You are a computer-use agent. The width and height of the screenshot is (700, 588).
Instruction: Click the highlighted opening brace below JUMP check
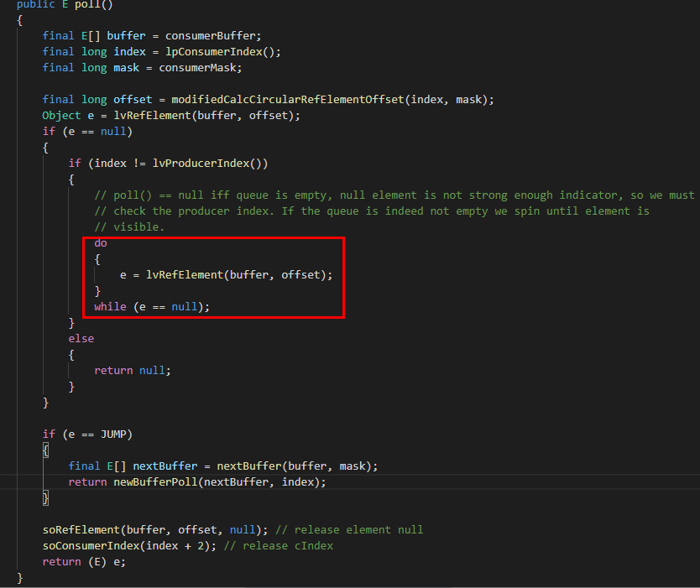(x=45, y=450)
